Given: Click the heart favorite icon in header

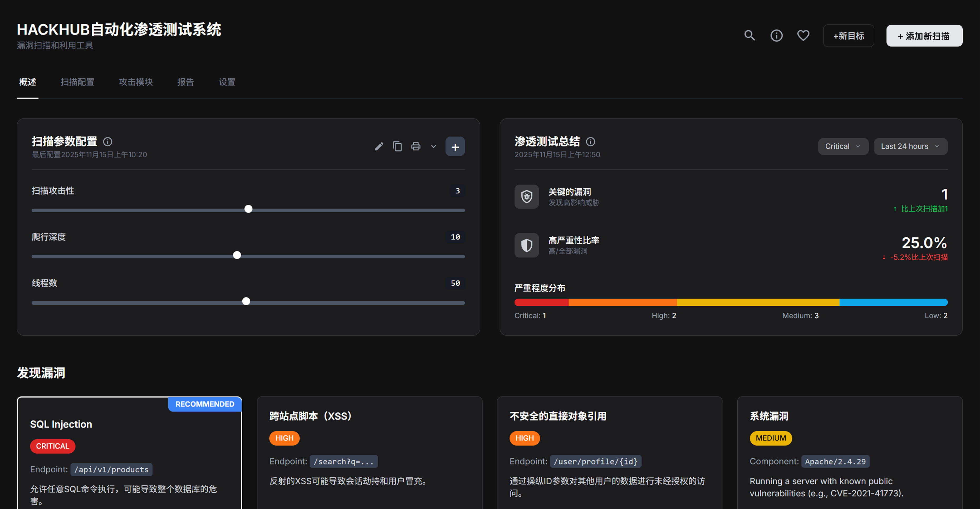Looking at the screenshot, I should [803, 35].
